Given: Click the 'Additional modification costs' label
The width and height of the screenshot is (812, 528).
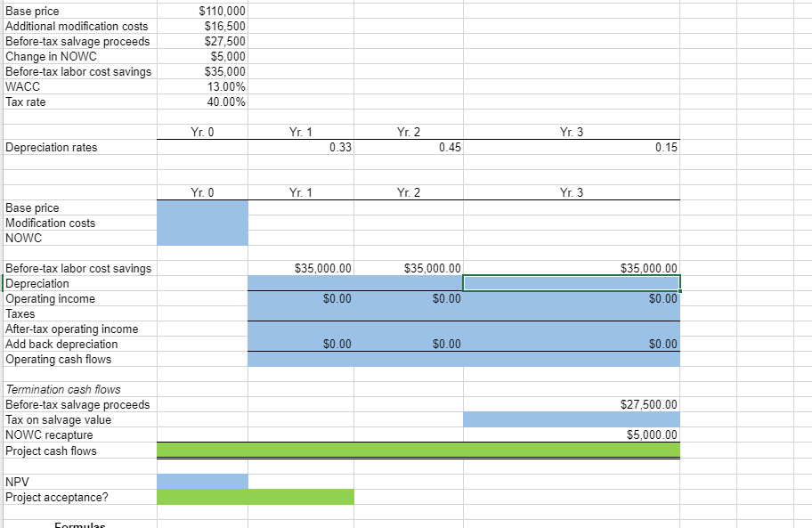Looking at the screenshot, I should coord(77,26).
